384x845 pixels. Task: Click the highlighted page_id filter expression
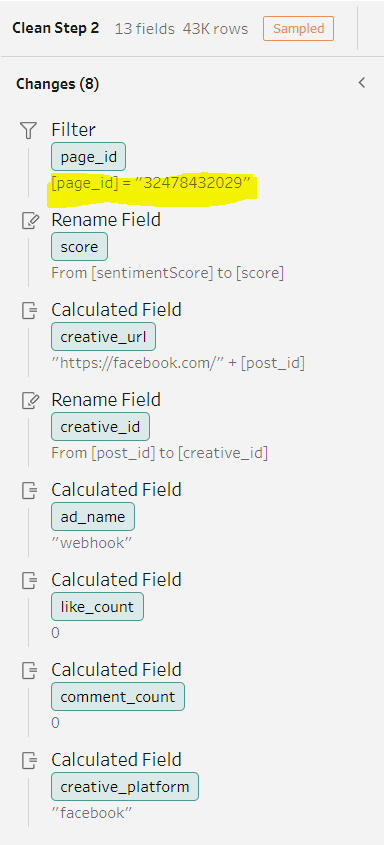pyautogui.click(x=151, y=184)
